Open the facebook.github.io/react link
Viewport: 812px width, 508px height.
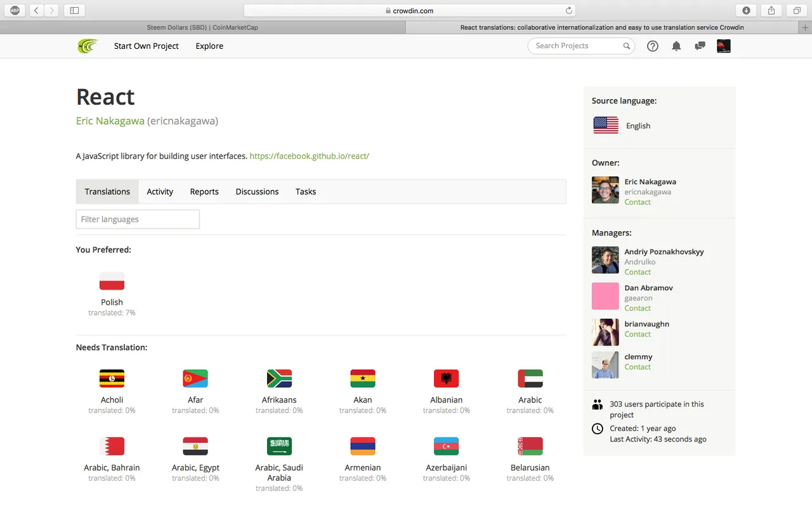tap(309, 156)
